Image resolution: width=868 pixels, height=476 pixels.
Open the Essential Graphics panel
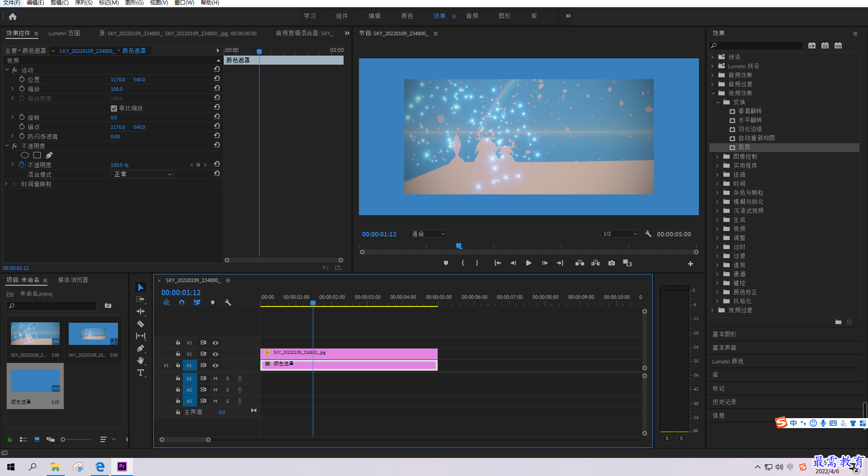pos(724,334)
